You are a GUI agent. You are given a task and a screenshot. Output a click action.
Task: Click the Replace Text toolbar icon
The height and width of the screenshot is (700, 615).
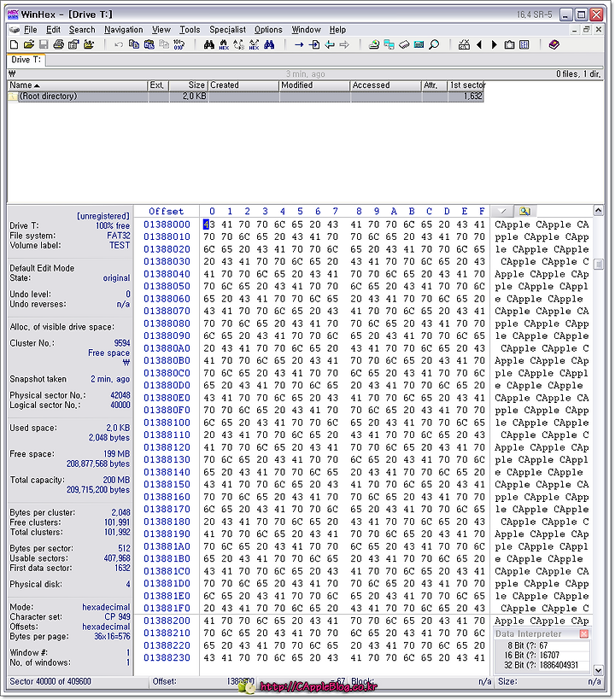click(239, 44)
